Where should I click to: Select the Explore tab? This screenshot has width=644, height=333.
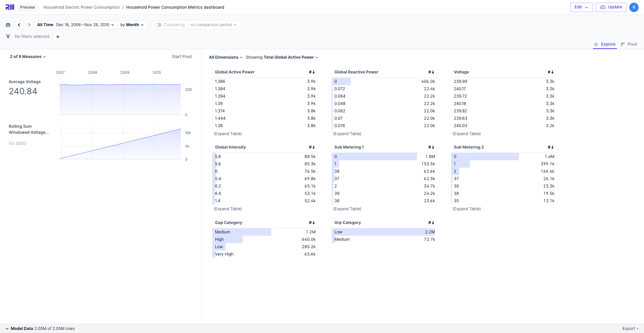(605, 44)
